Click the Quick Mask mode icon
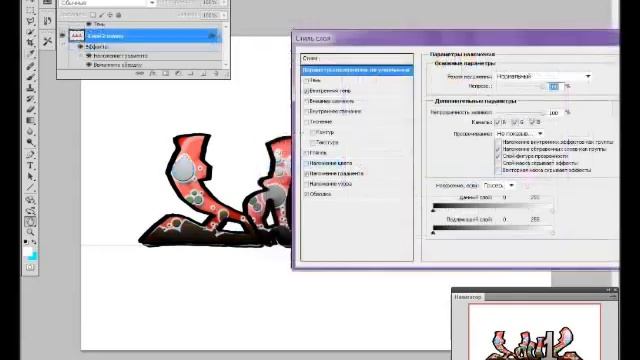Viewport: 640px width, 360px height. 31,267
